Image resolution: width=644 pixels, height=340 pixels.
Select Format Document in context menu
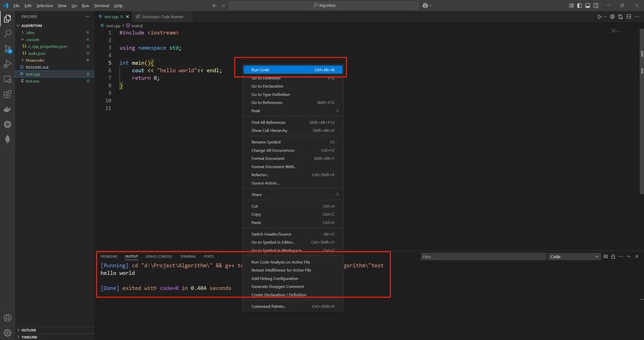point(293,158)
